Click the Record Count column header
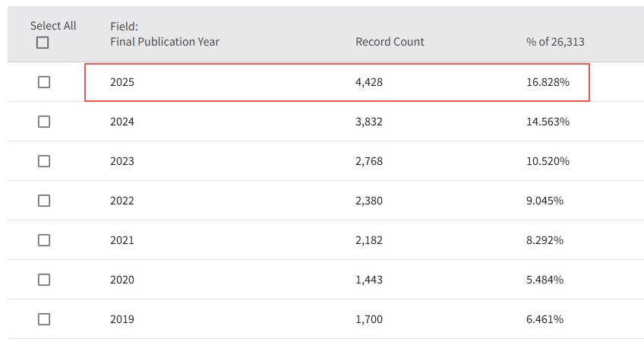The image size is (644, 339). [390, 42]
